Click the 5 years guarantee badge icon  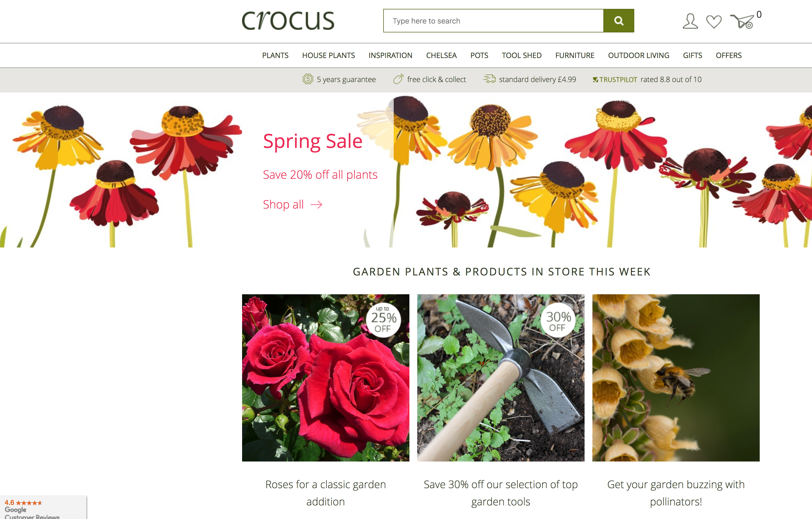(307, 79)
